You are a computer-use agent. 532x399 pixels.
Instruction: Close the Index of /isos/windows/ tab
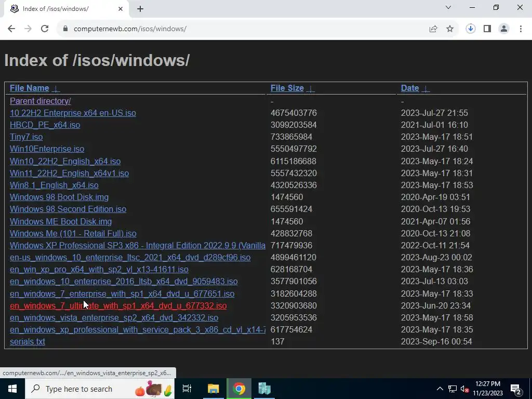point(121,9)
